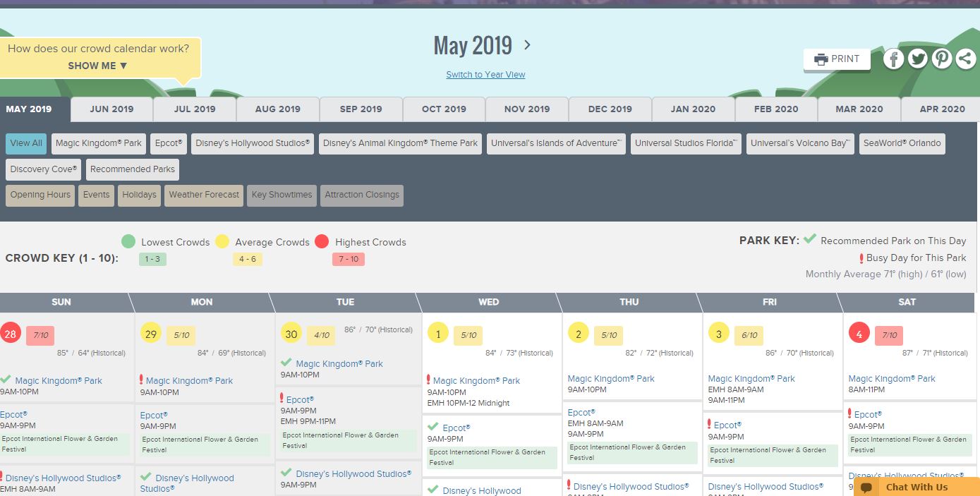Switch to the OCT 2019 tab
This screenshot has height=496, width=980.
[443, 109]
